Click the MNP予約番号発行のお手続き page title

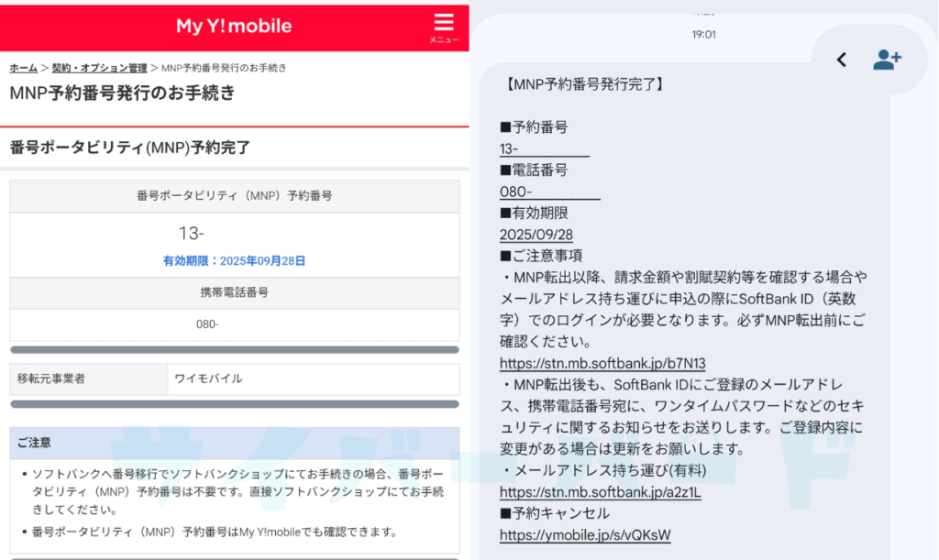[122, 93]
